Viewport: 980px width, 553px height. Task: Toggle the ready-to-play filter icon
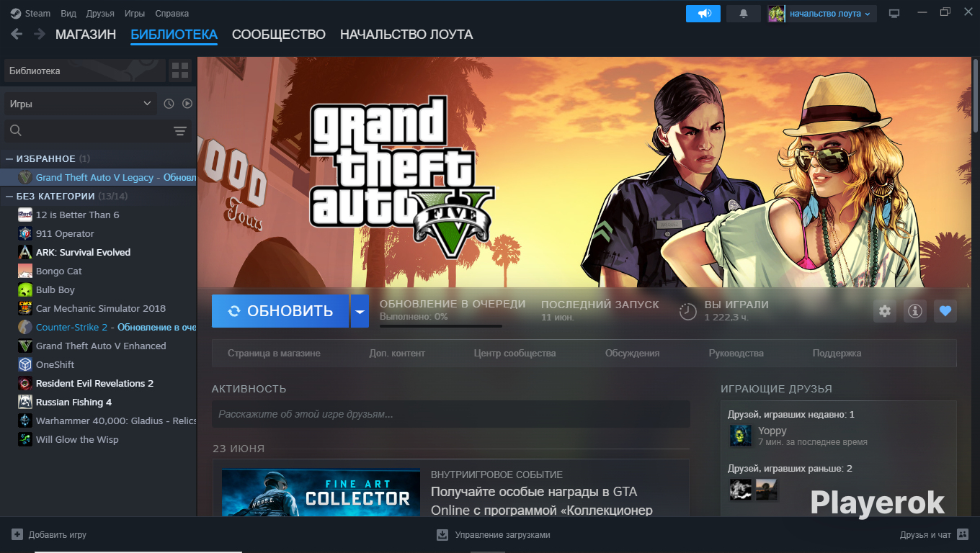[187, 104]
